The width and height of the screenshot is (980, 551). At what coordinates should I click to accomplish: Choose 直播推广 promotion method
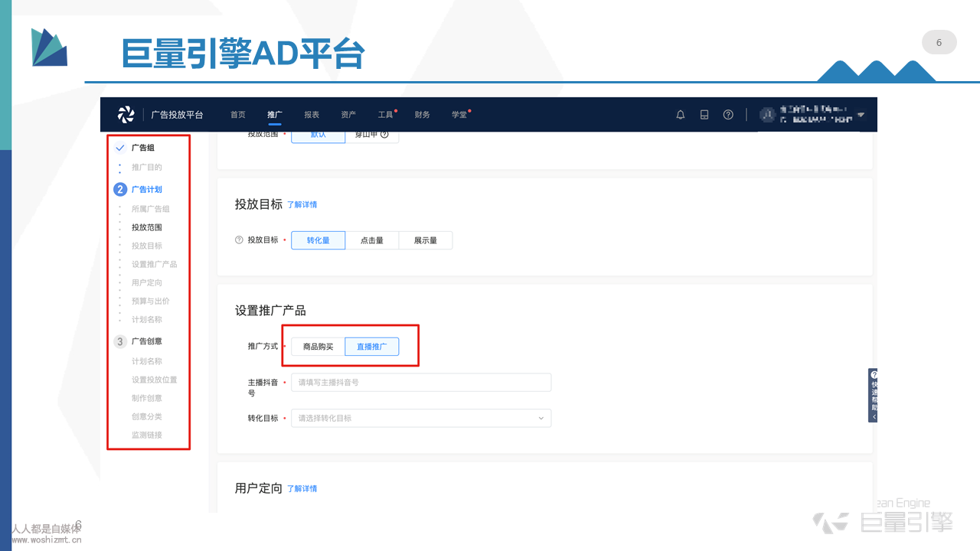372,347
